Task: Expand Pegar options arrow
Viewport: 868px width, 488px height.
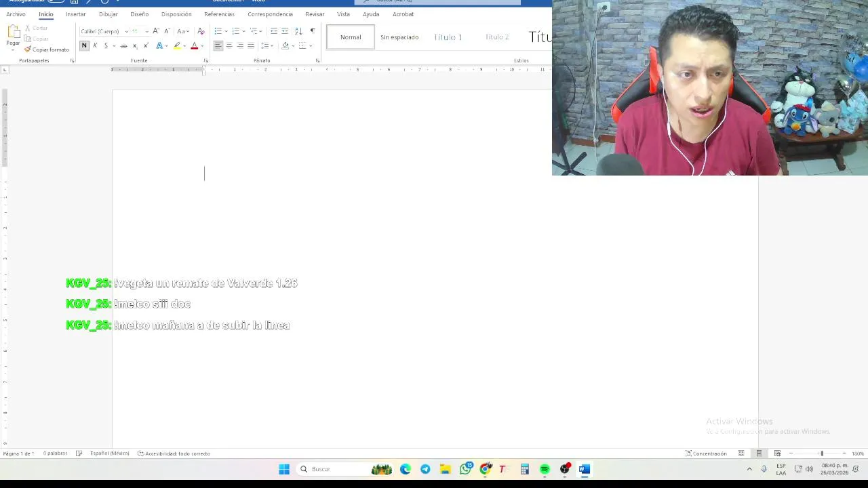Action: [13, 49]
